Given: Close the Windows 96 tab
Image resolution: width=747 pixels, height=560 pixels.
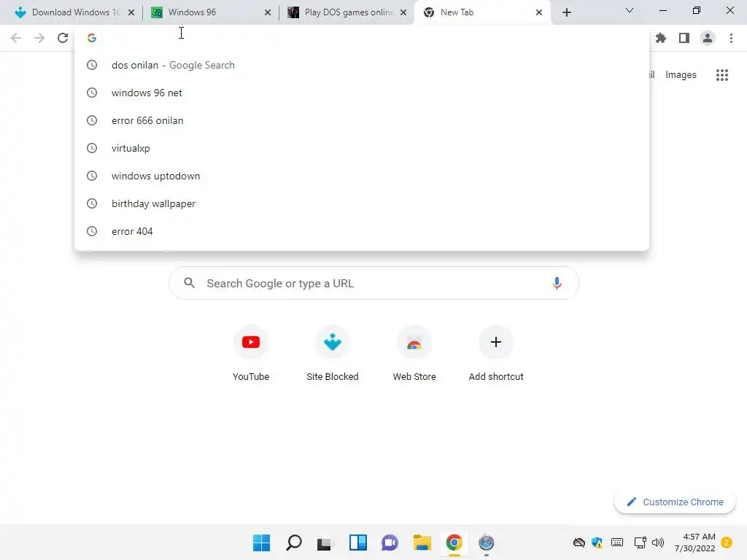Looking at the screenshot, I should 268,12.
